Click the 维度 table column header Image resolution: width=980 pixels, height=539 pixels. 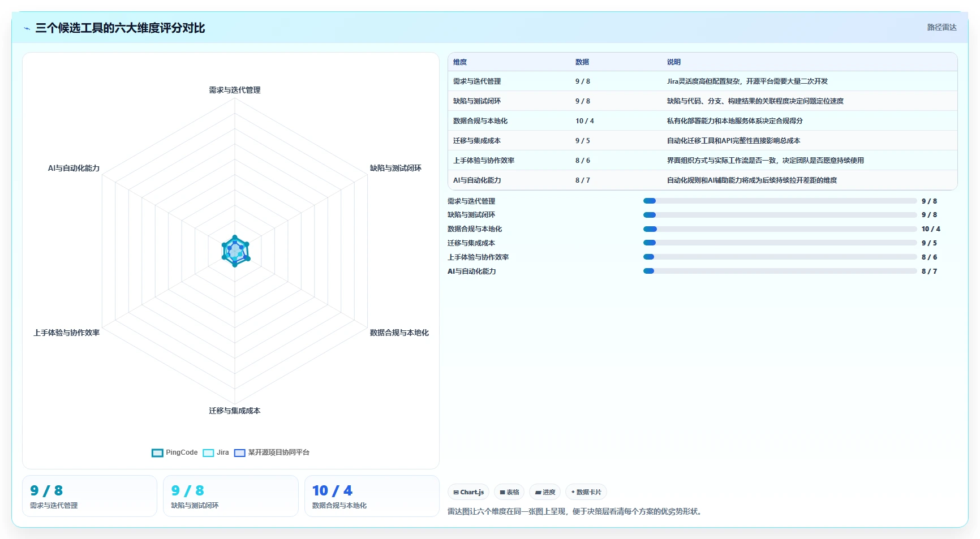460,62
